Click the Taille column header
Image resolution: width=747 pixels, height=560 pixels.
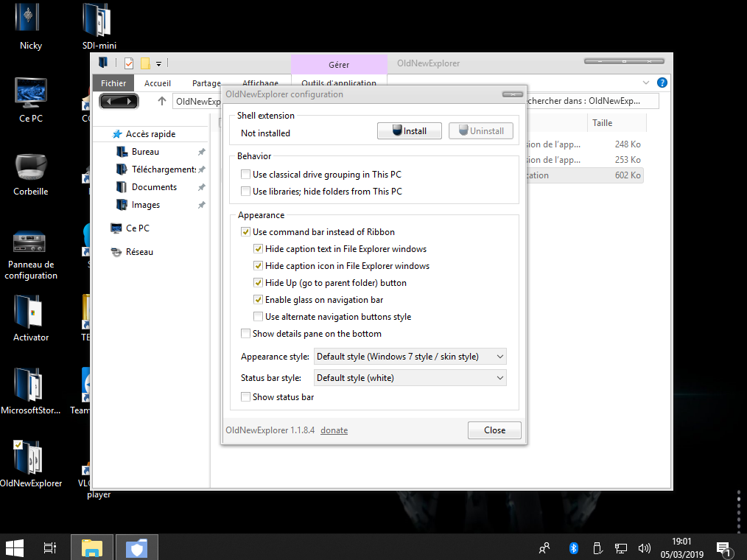click(x=617, y=123)
